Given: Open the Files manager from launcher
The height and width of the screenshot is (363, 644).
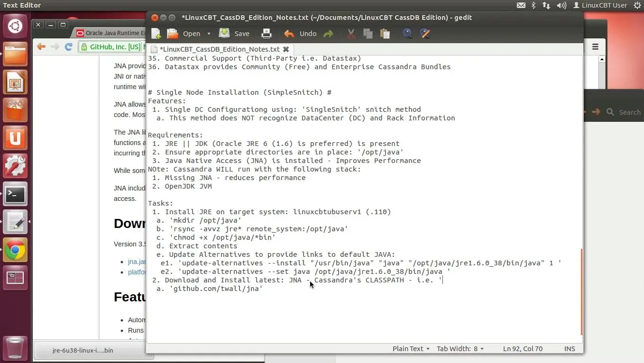Looking at the screenshot, I should coord(15,54).
